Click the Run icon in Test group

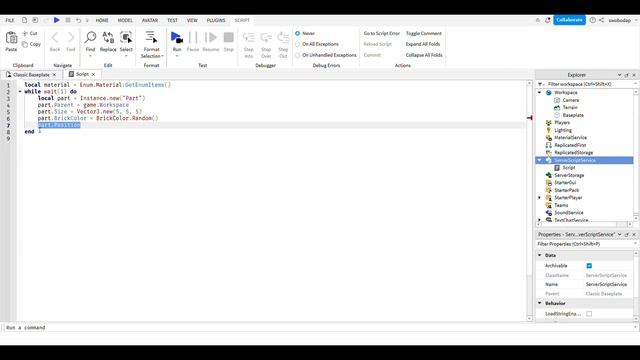pyautogui.click(x=177, y=37)
